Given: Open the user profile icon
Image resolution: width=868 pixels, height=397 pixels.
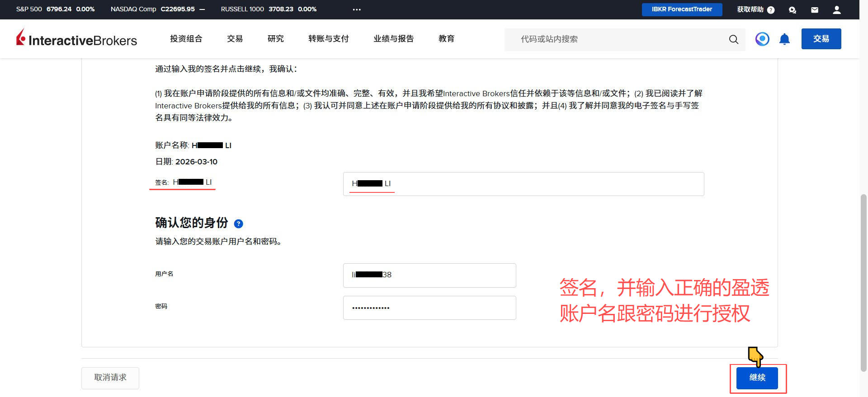Looking at the screenshot, I should pyautogui.click(x=837, y=9).
